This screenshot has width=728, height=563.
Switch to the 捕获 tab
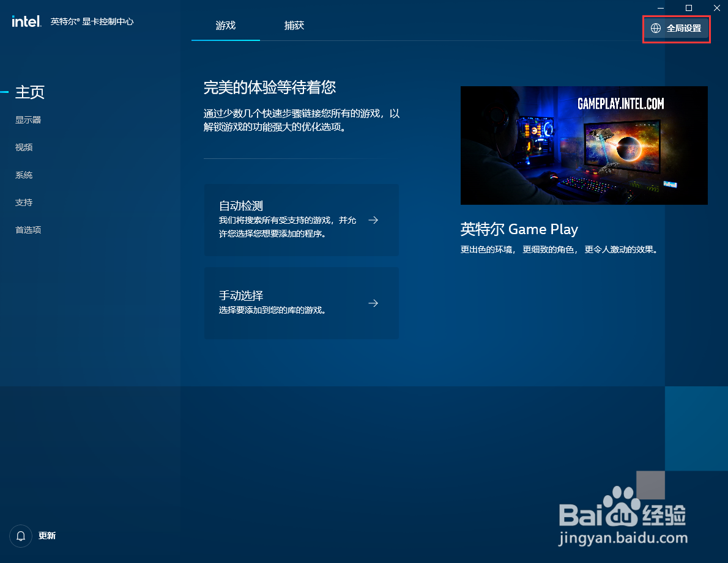(x=294, y=26)
